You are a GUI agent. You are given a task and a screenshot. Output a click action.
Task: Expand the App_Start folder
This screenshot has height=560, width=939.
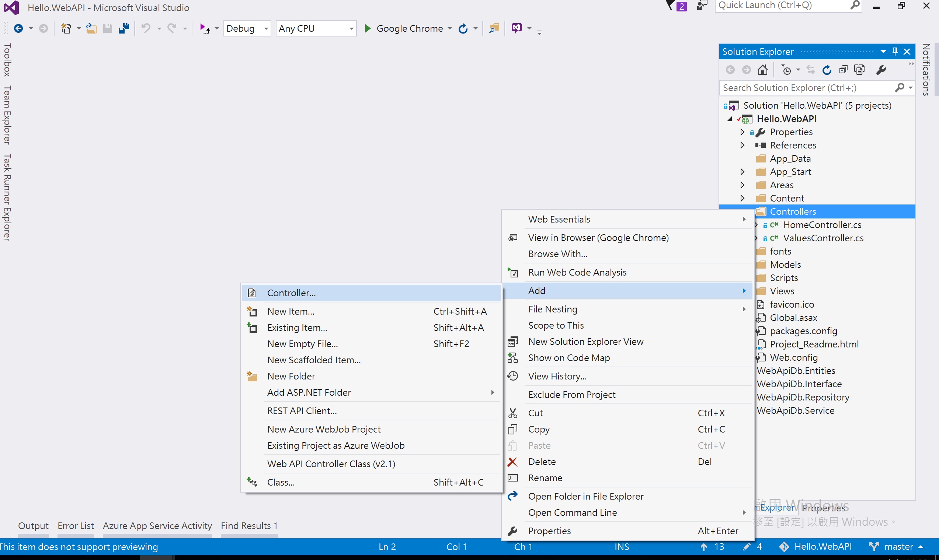point(742,172)
